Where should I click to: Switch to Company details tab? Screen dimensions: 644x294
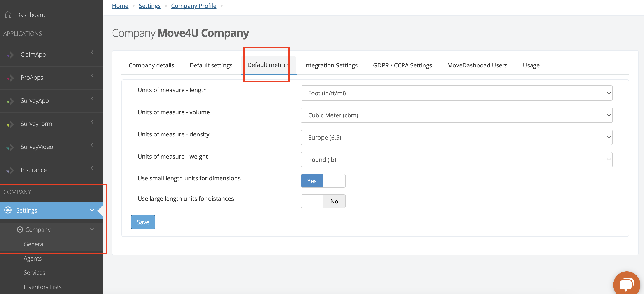pyautogui.click(x=151, y=65)
